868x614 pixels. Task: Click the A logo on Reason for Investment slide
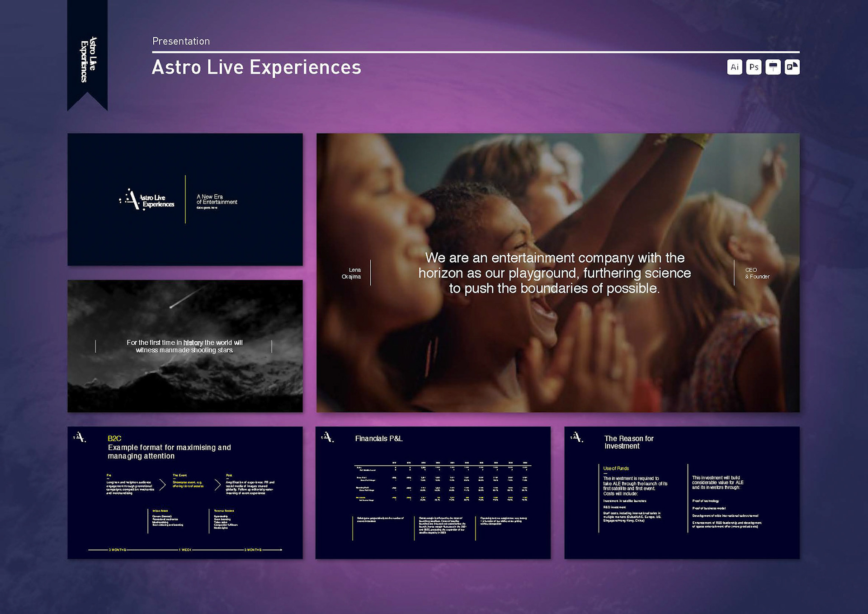[576, 437]
